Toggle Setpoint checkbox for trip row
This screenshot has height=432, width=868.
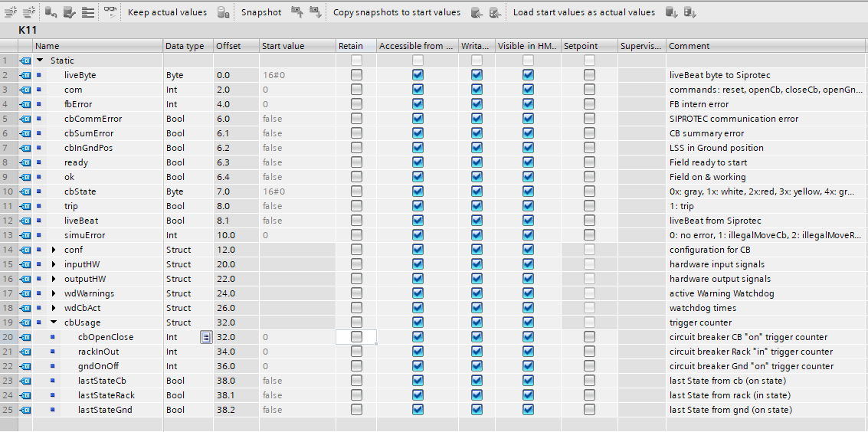pyautogui.click(x=589, y=206)
